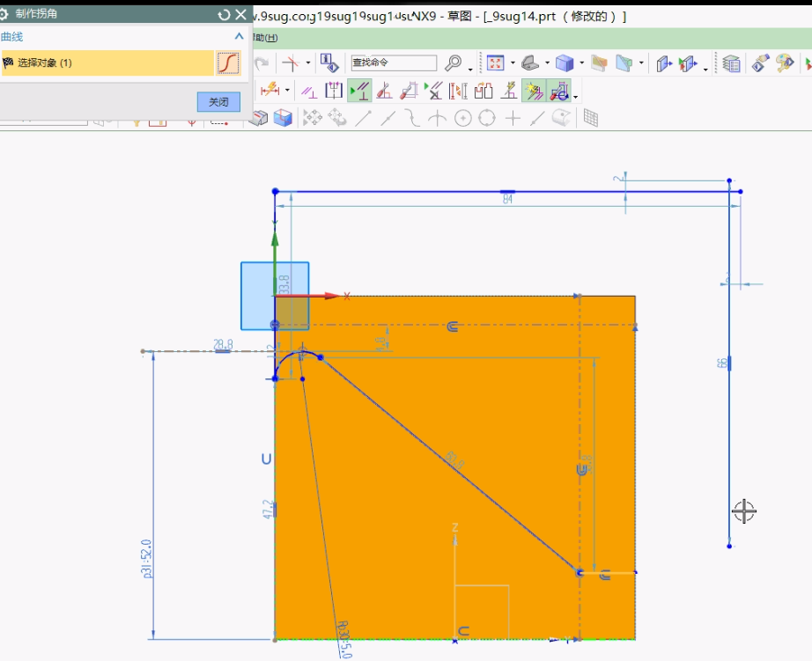Toggle Display Sketch Constraints

point(359,90)
